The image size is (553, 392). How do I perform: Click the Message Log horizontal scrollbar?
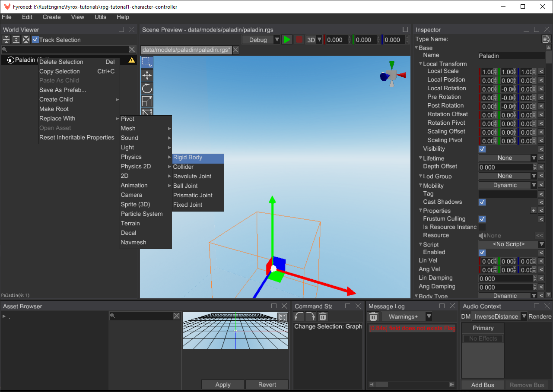click(412, 384)
